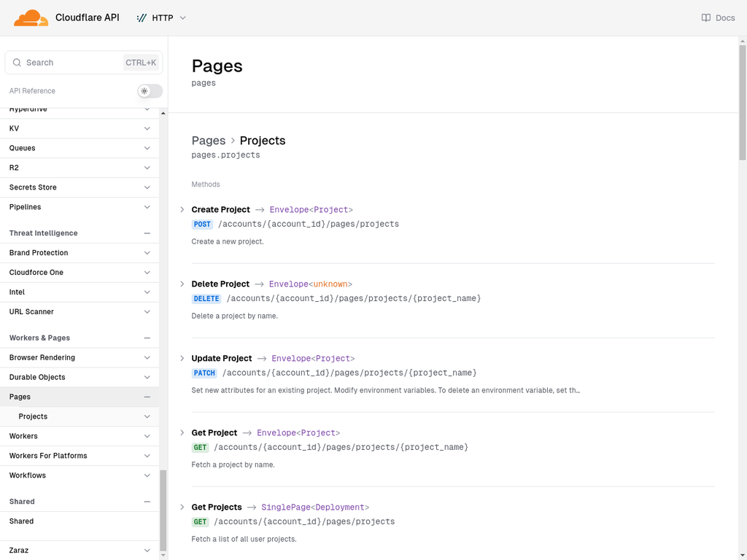Expand the Get Projects method arrow
Image resolution: width=747 pixels, height=560 pixels.
click(x=182, y=507)
